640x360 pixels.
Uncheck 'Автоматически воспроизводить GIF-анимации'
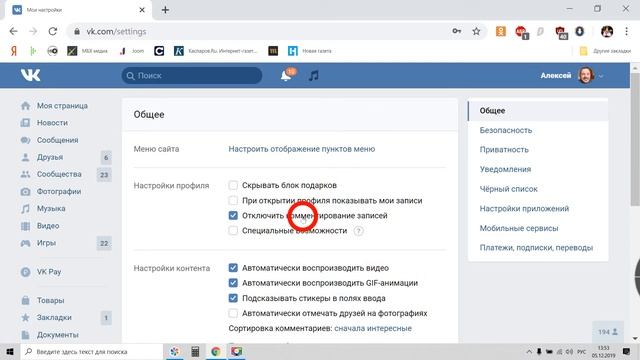233,283
